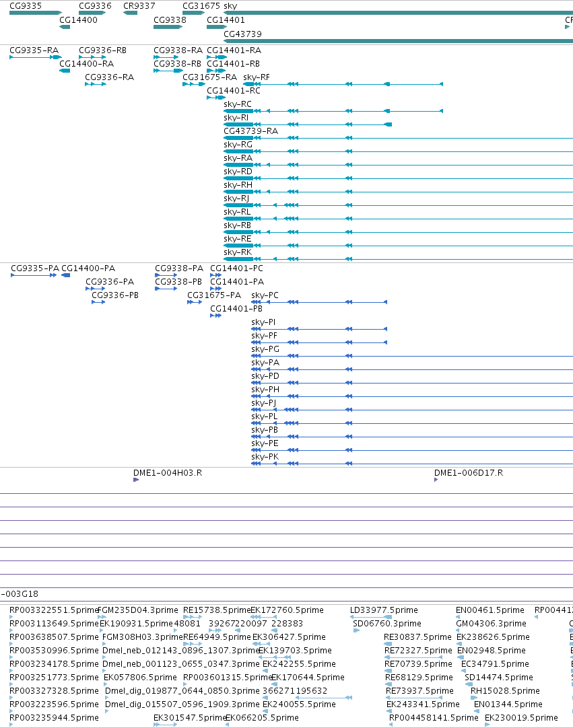
Task: Click the CG14401-RB transcript label
Action: click(x=233, y=64)
